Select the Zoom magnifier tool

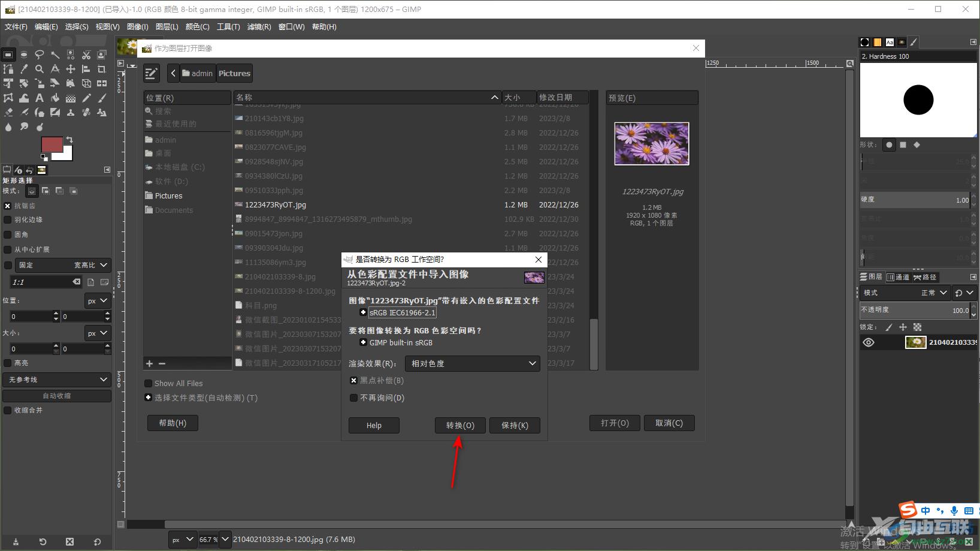[40, 69]
